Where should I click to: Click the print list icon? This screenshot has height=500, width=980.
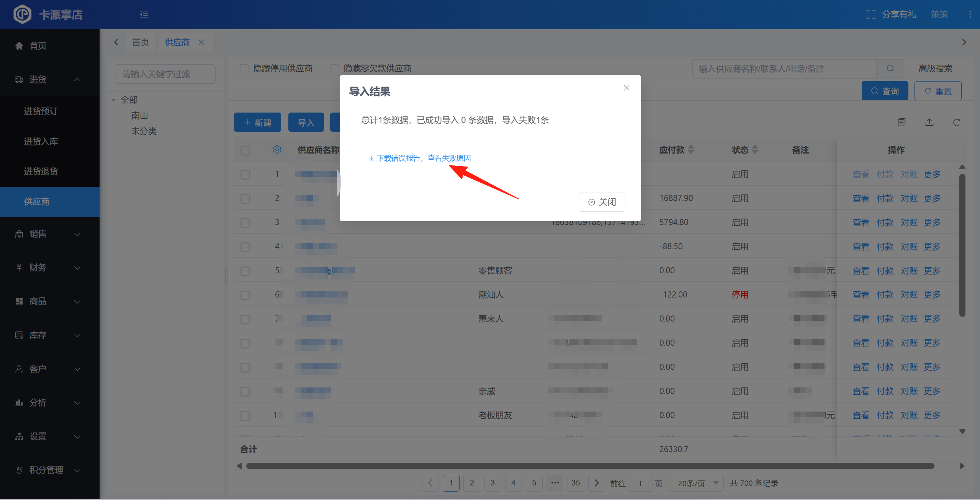click(x=901, y=123)
